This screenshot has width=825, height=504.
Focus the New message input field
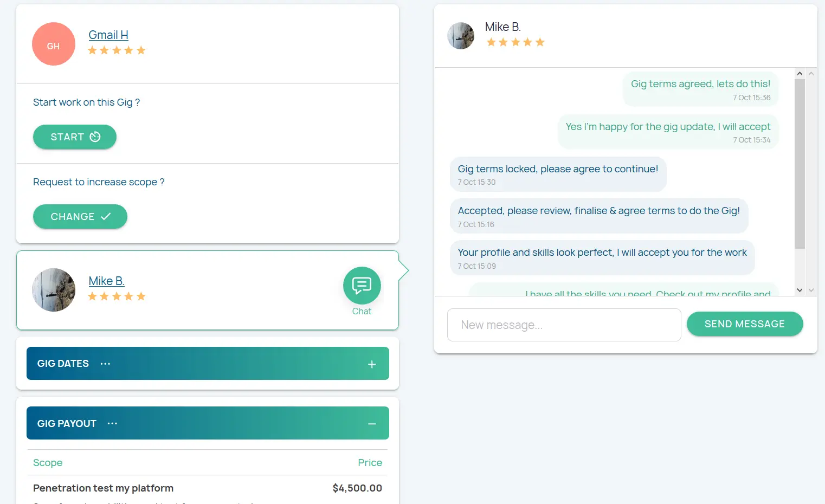(564, 325)
